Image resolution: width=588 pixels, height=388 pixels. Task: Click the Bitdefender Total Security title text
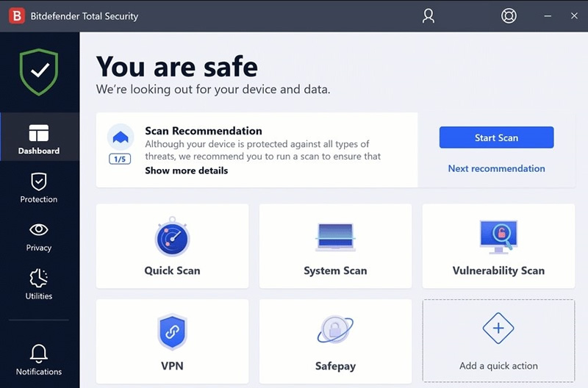[85, 16]
